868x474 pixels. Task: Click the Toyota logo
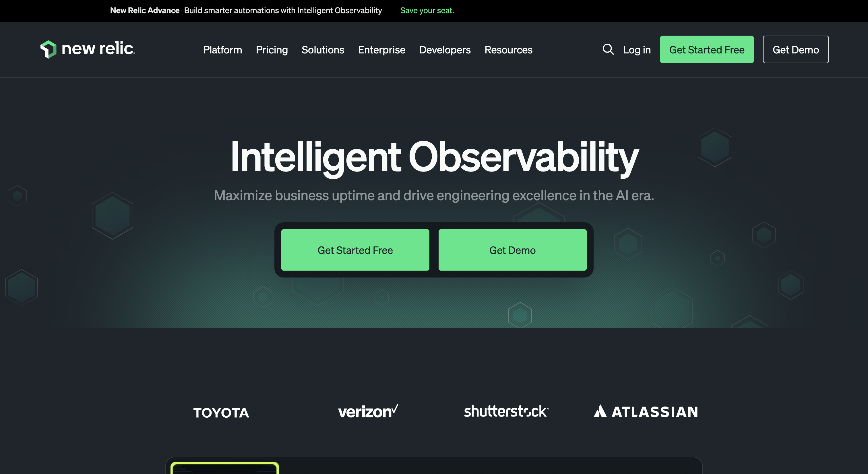point(221,413)
